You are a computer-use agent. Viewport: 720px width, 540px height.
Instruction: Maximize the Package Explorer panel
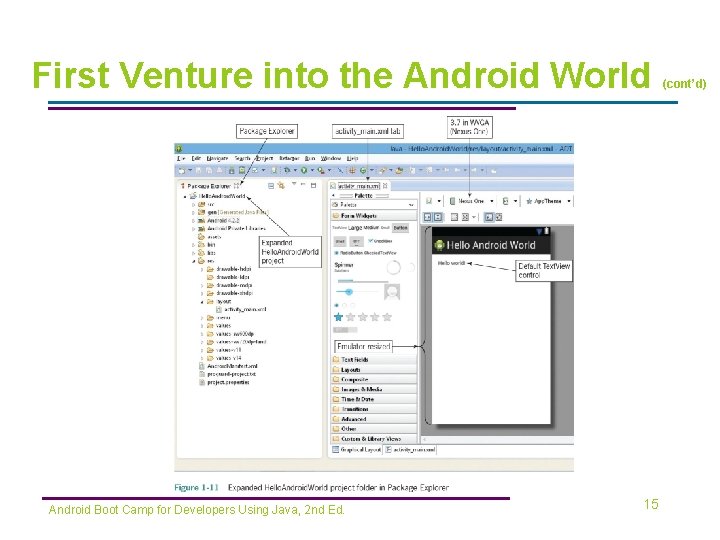(x=314, y=185)
